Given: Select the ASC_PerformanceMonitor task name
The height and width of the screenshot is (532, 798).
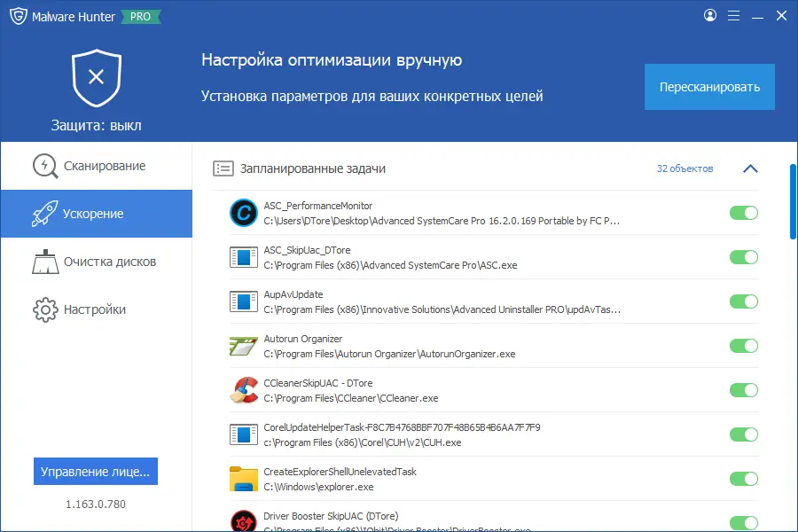Looking at the screenshot, I should coord(317,206).
